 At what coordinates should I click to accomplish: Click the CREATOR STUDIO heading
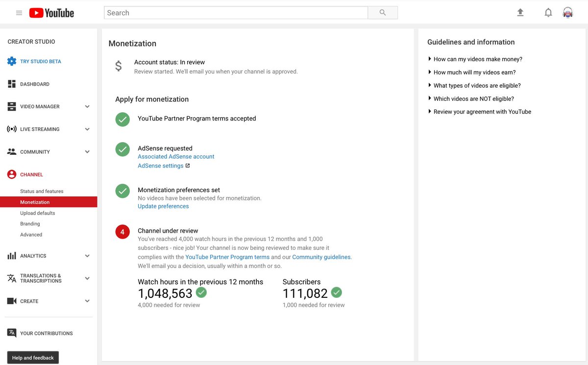[31, 42]
